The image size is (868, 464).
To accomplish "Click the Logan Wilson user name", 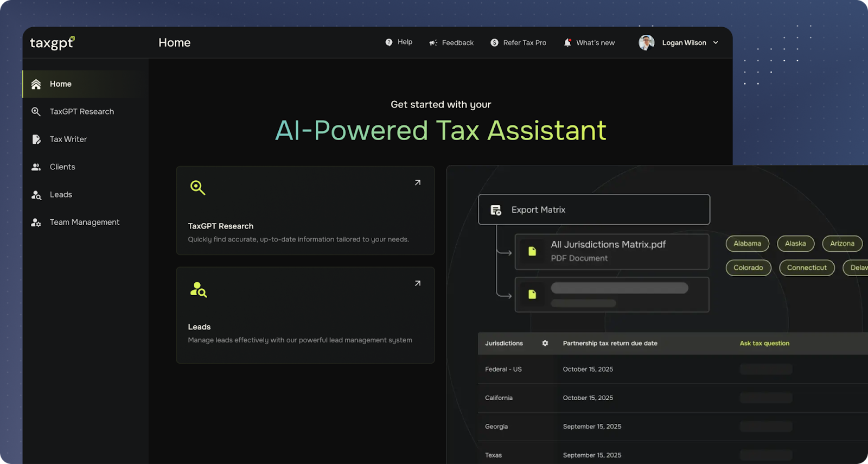I will [x=684, y=43].
